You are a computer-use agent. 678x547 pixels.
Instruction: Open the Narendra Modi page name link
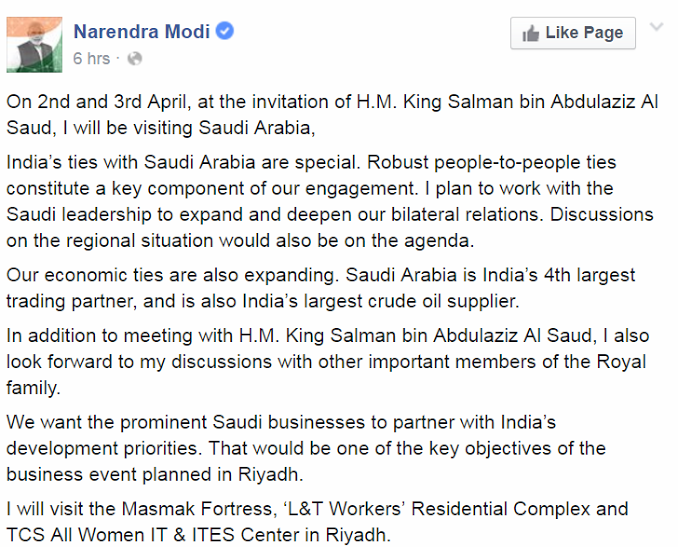pos(141,32)
